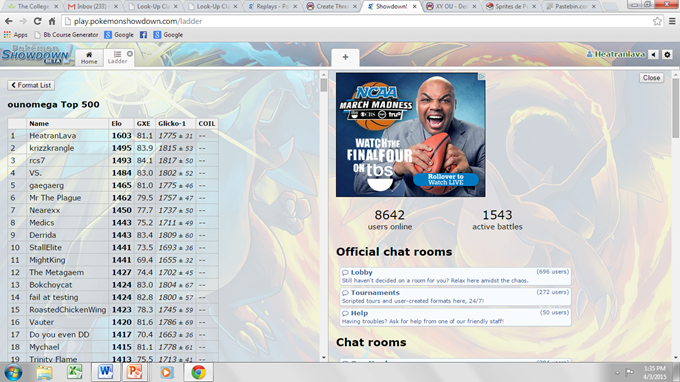Close the right-side rooms panel

(651, 78)
